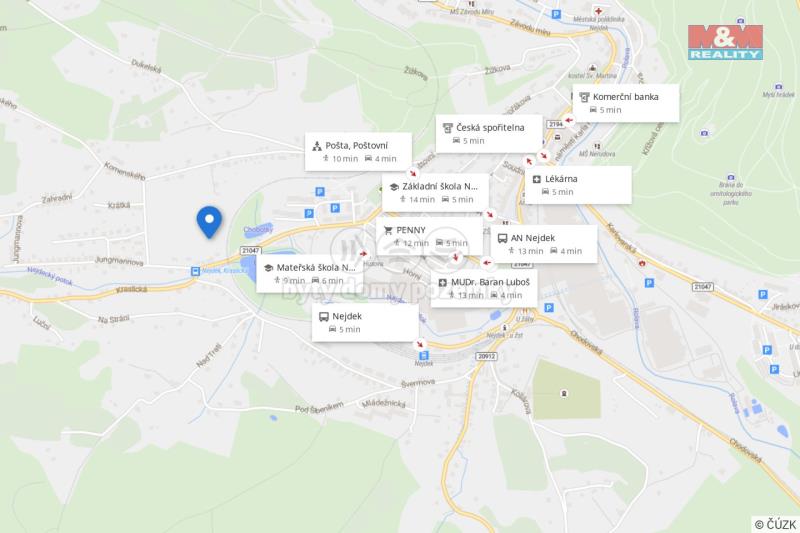Viewport: 800px width, 533px height.
Task: Click the blue property location pin
Action: (209, 222)
